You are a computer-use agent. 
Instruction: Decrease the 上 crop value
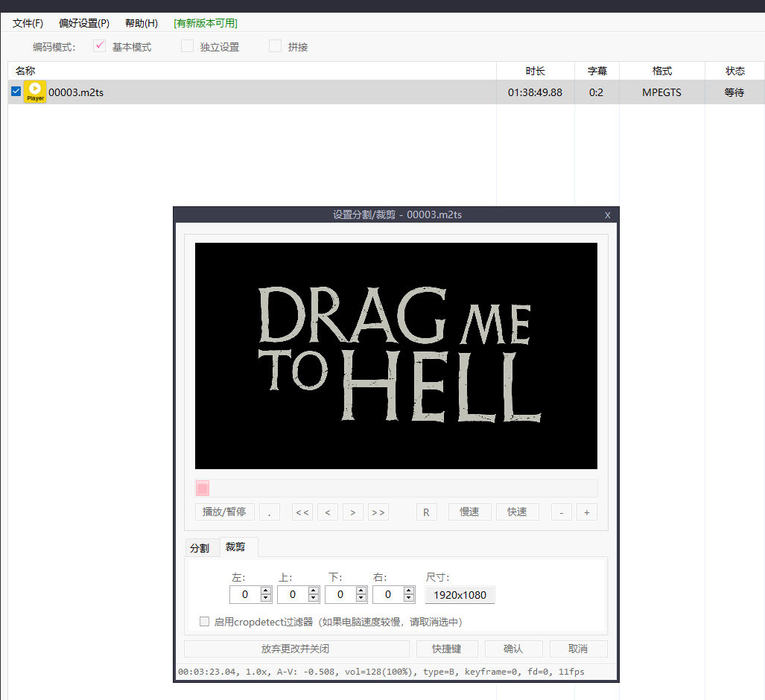(x=314, y=599)
